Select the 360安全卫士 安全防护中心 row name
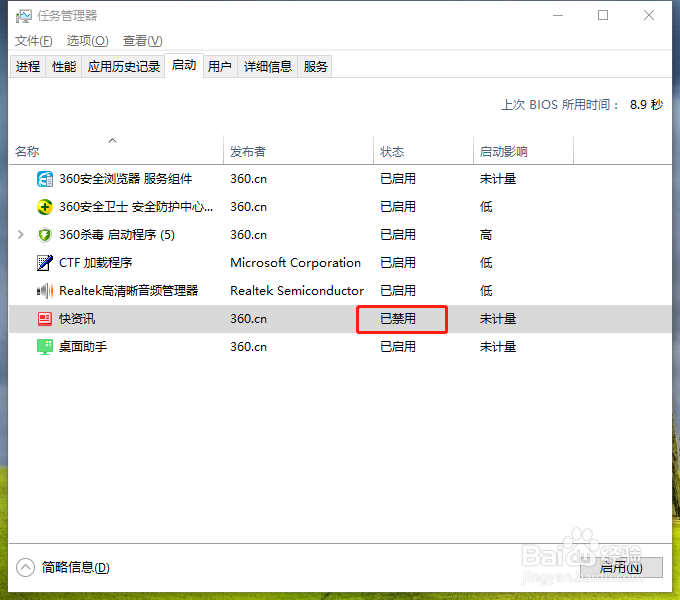This screenshot has height=600, width=680. tap(136, 207)
